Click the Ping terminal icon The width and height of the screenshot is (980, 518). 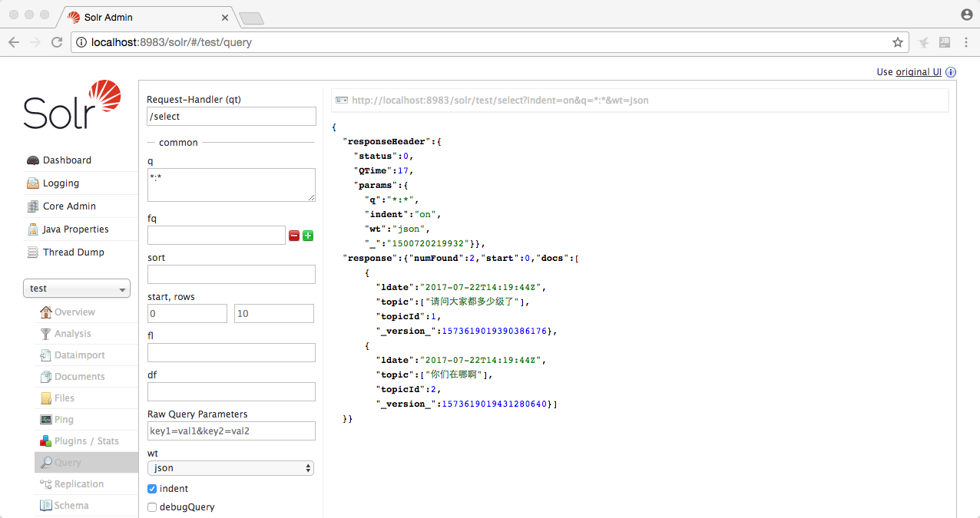46,420
